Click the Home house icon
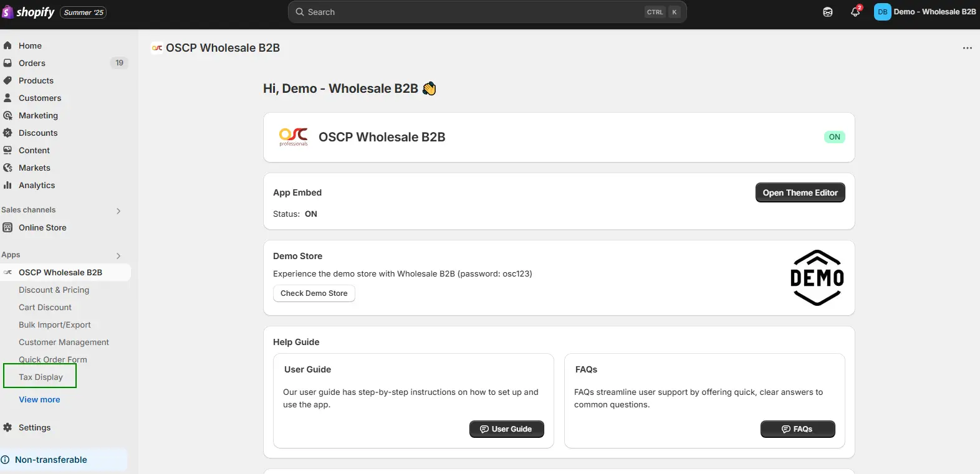Viewport: 980px width, 474px height. [7, 45]
